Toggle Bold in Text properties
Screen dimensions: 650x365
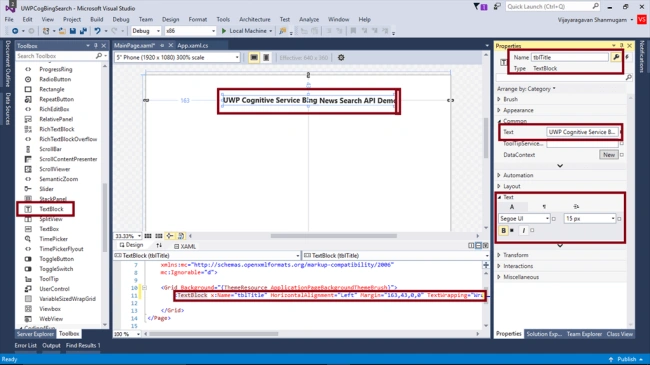tap(503, 231)
